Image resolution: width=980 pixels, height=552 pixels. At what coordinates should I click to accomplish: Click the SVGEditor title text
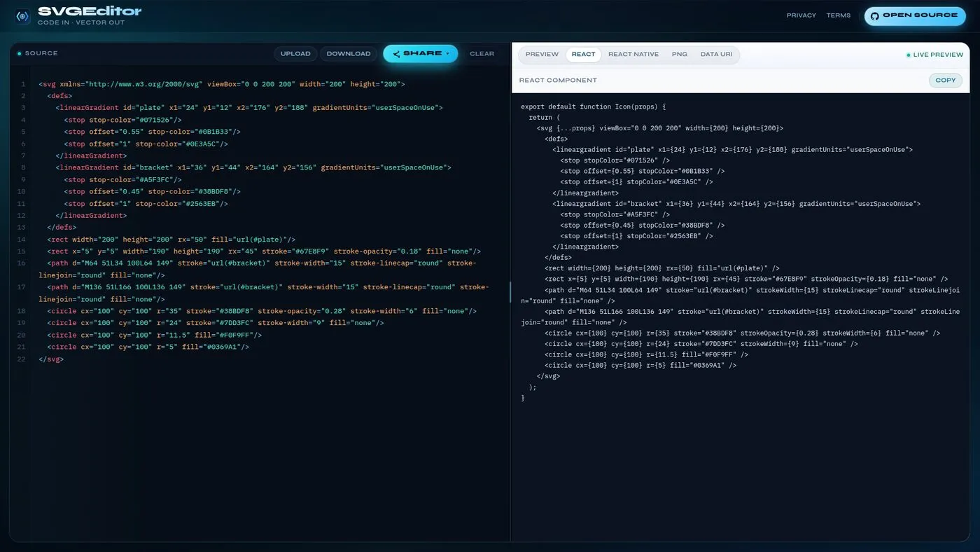90,11
